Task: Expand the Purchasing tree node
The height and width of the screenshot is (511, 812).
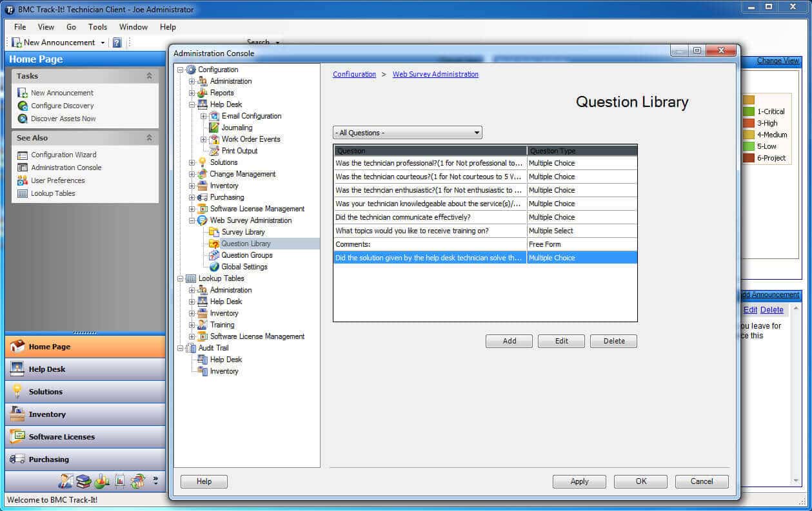Action: point(192,197)
